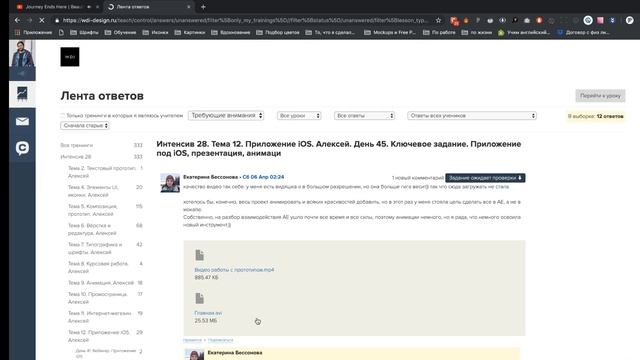Click the Приложения apps grid icon

pos(17,32)
